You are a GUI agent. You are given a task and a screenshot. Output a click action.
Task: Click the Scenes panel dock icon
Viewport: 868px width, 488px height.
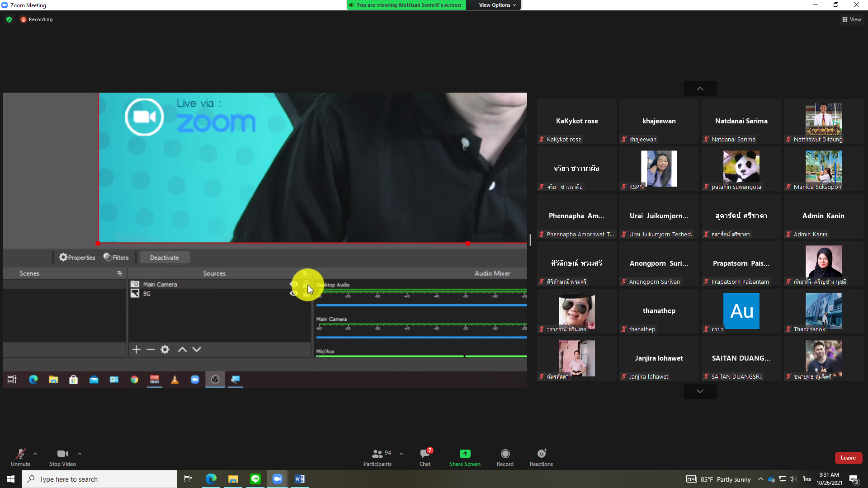119,273
